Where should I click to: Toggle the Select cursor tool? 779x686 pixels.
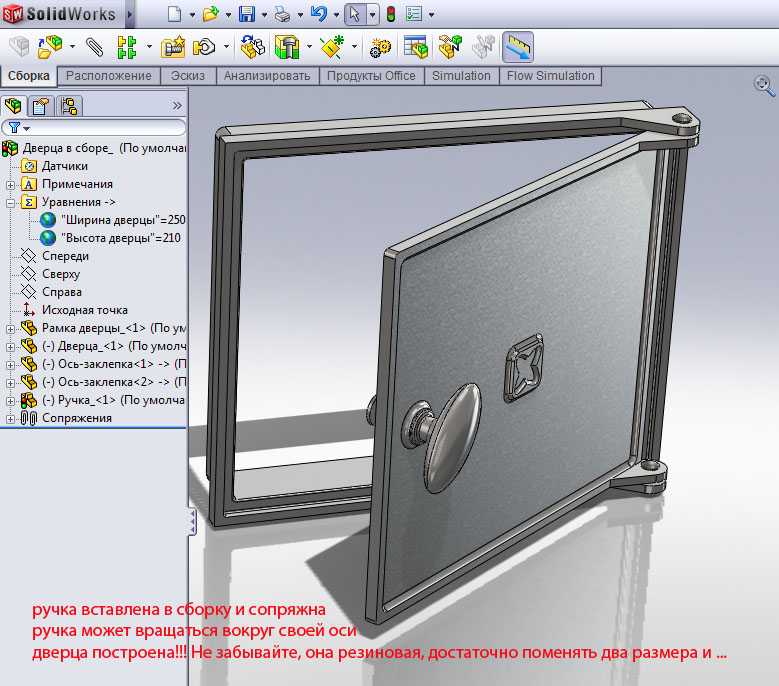354,14
